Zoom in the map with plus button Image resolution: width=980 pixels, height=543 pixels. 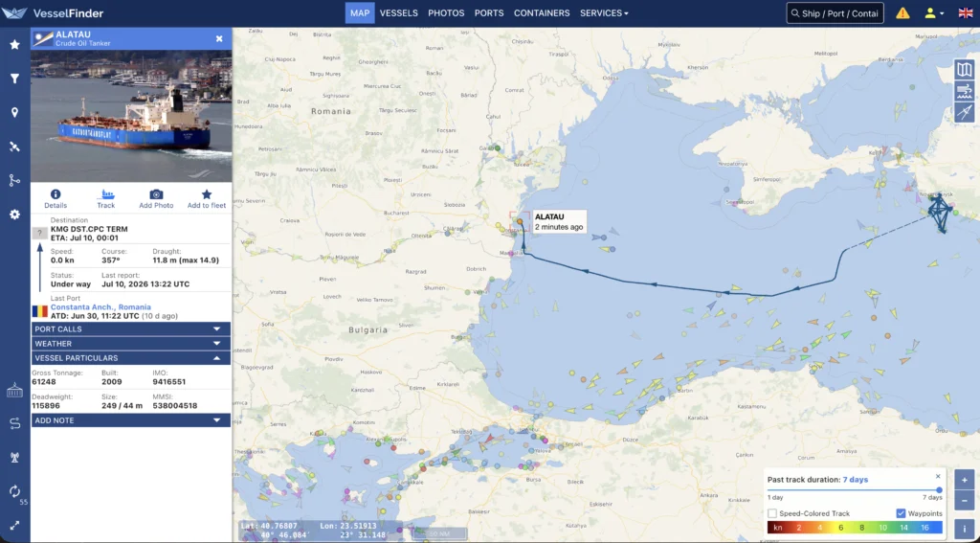point(965,480)
